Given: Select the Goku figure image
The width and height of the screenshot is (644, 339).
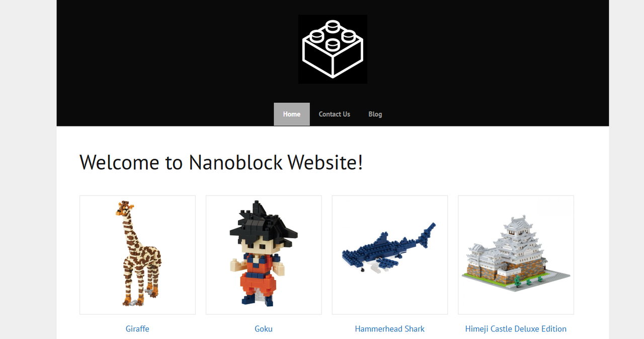Looking at the screenshot, I should (x=264, y=255).
